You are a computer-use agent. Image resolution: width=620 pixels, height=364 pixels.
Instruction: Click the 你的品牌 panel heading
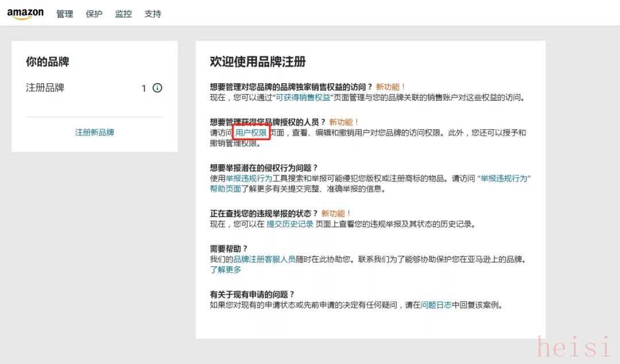pyautogui.click(x=48, y=62)
